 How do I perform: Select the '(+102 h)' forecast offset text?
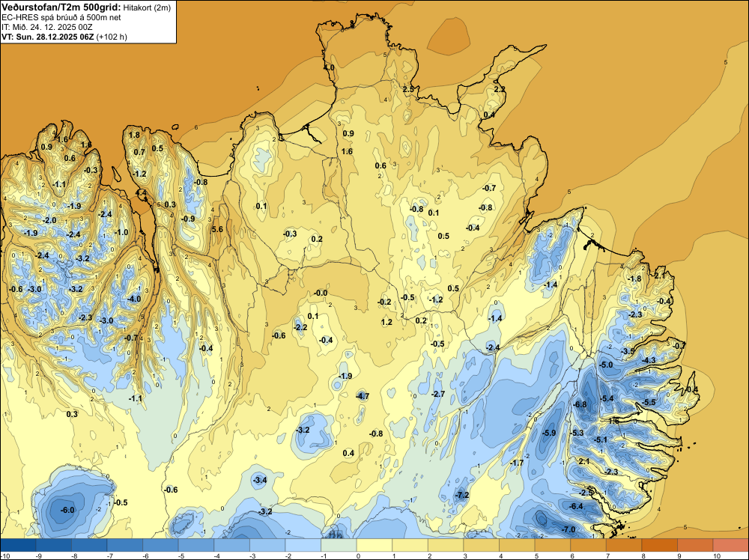tap(112, 37)
